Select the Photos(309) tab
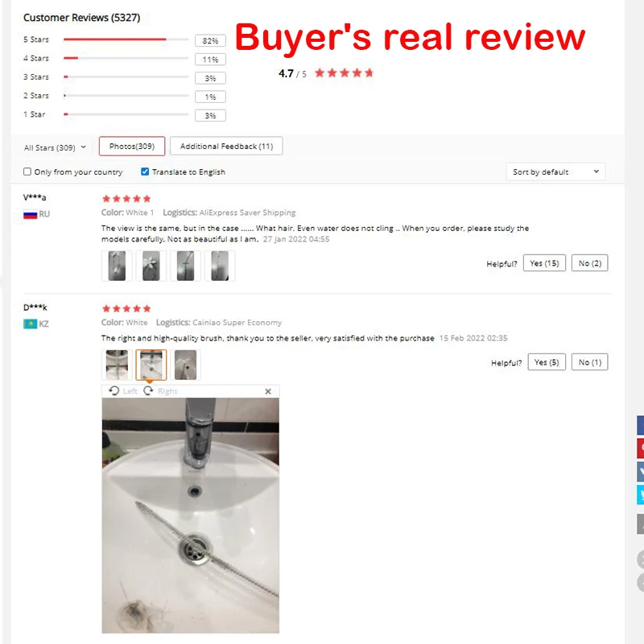Viewport: 644px width, 644px height. coord(132,147)
